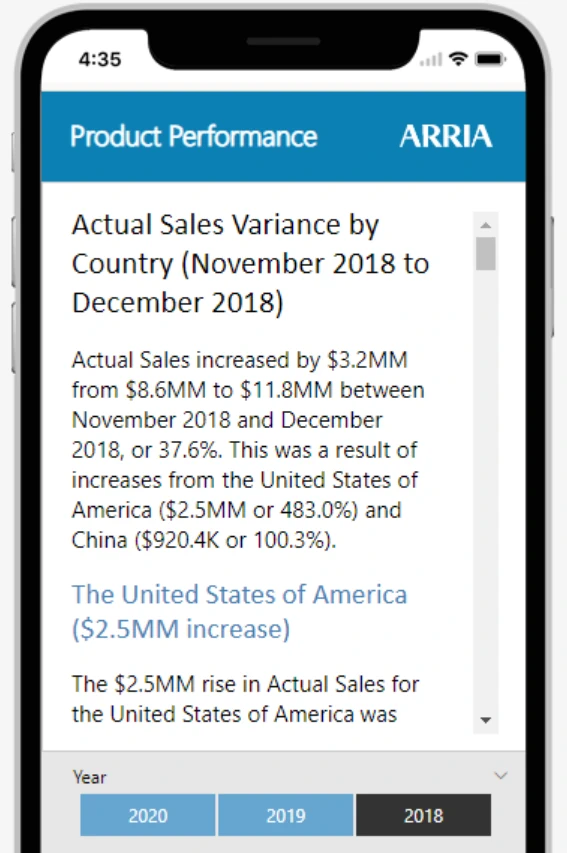Tap the cellular signal bars icon

431,59
